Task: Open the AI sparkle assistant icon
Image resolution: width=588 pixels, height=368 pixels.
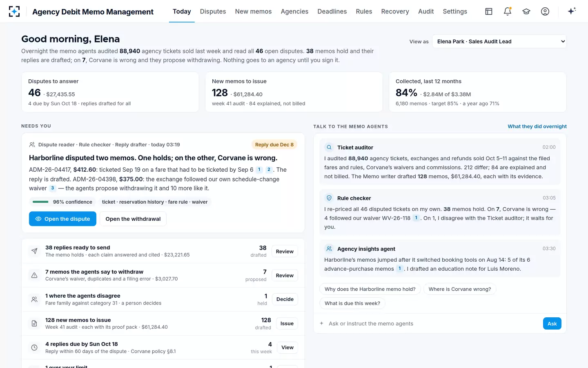Action: (x=572, y=11)
